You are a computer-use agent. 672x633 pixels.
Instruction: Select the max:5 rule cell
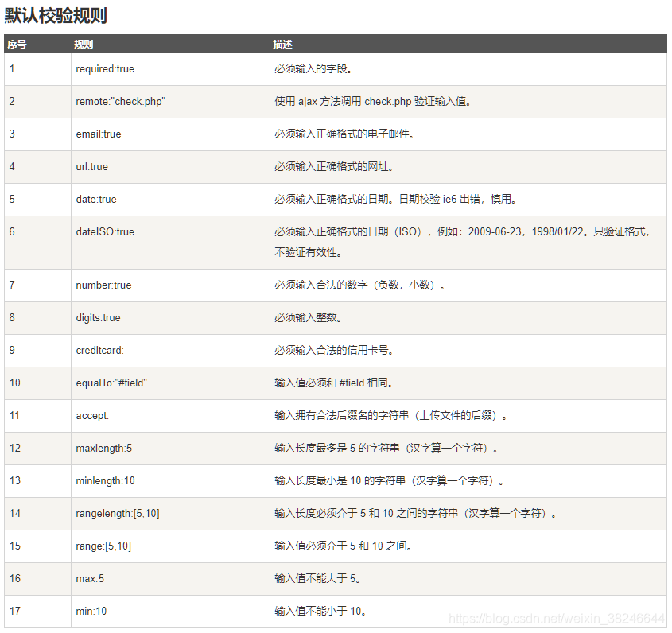point(170,579)
